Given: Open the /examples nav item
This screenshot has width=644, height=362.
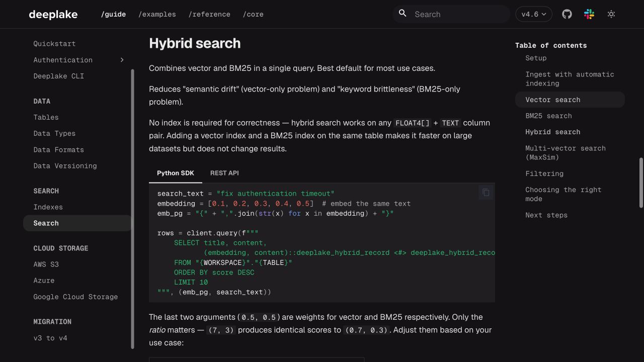Looking at the screenshot, I should [157, 14].
